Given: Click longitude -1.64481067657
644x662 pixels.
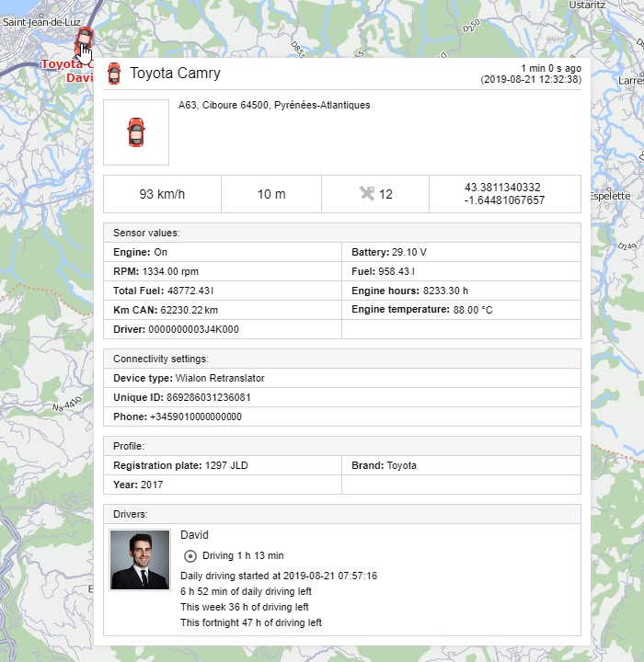Looking at the screenshot, I should 504,200.
